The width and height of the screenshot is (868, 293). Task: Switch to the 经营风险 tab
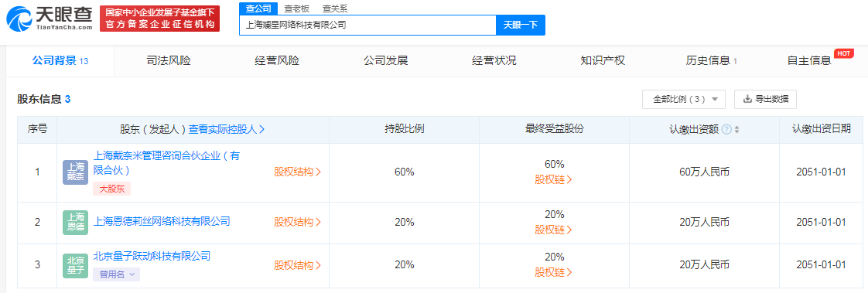coord(277,61)
